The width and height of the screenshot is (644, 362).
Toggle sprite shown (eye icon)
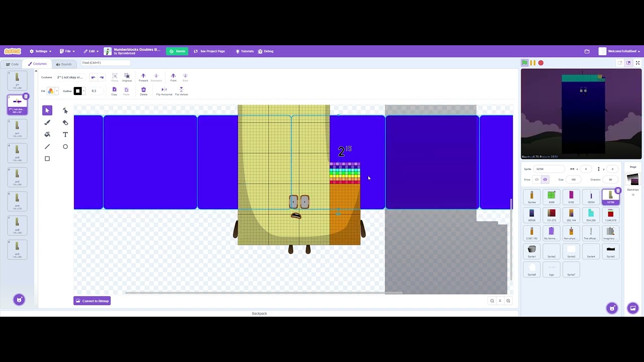click(x=545, y=179)
